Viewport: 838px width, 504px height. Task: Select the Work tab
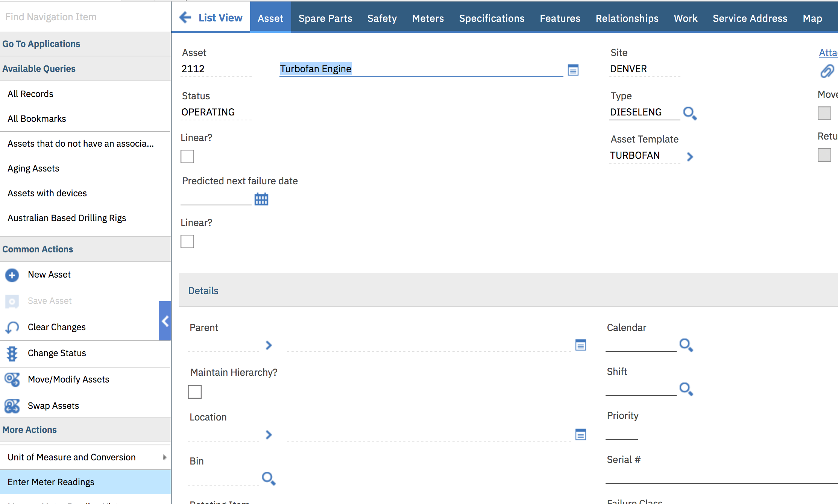(x=686, y=18)
